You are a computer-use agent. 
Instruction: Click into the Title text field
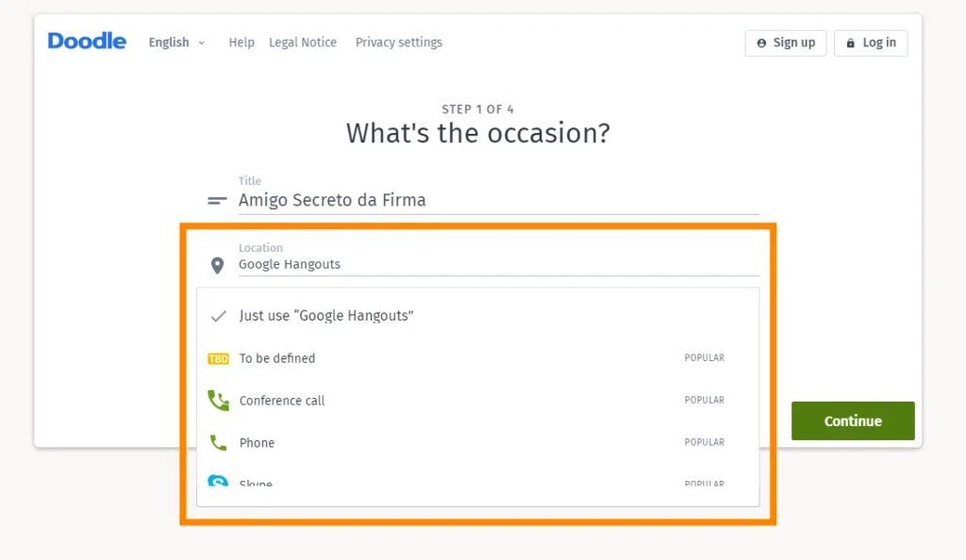coord(498,200)
